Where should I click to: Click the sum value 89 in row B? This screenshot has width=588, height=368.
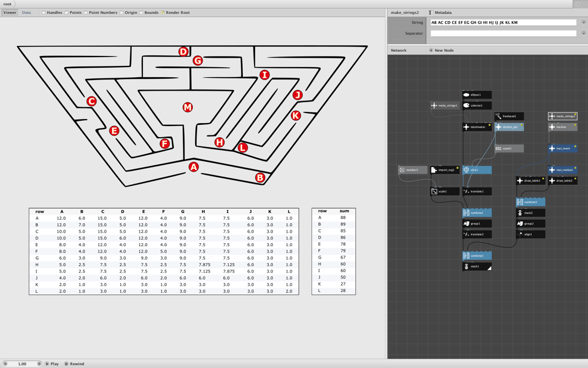[x=343, y=224]
